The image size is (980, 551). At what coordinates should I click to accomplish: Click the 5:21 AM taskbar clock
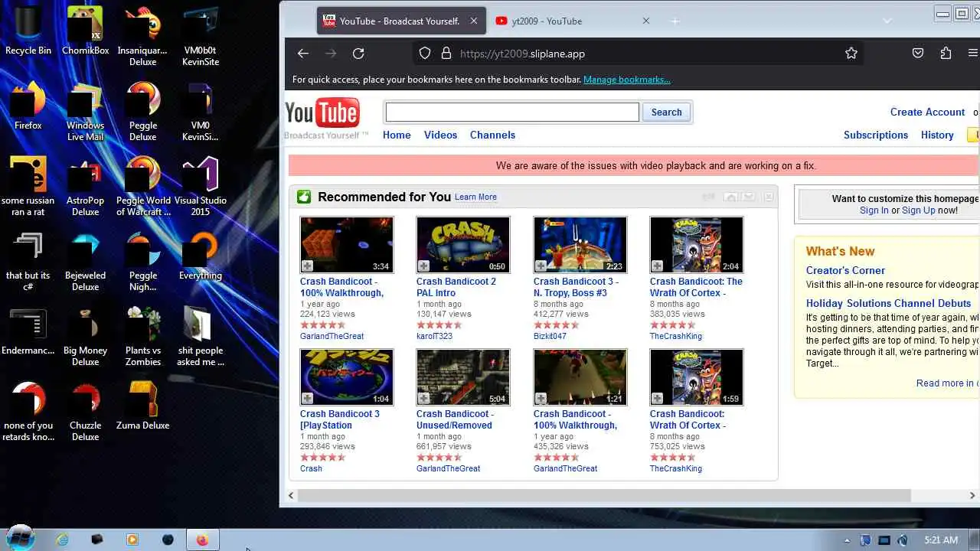[x=941, y=540]
